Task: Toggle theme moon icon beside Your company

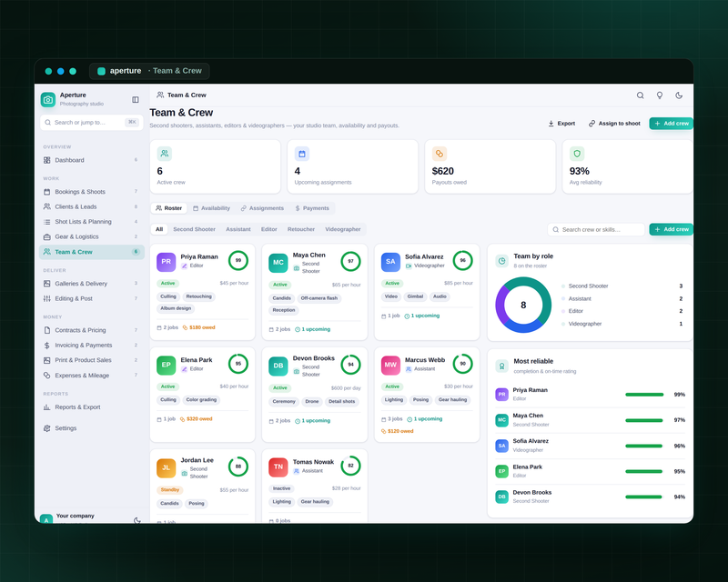Action: pyautogui.click(x=137, y=520)
